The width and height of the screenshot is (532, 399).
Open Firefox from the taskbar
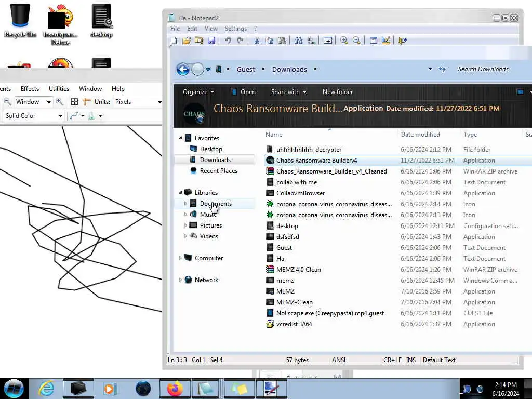[175, 389]
